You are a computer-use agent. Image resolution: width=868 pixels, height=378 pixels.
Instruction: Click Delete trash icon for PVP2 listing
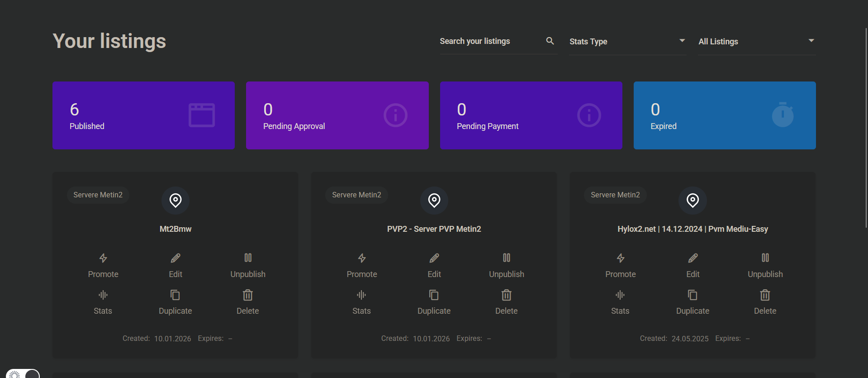(506, 295)
